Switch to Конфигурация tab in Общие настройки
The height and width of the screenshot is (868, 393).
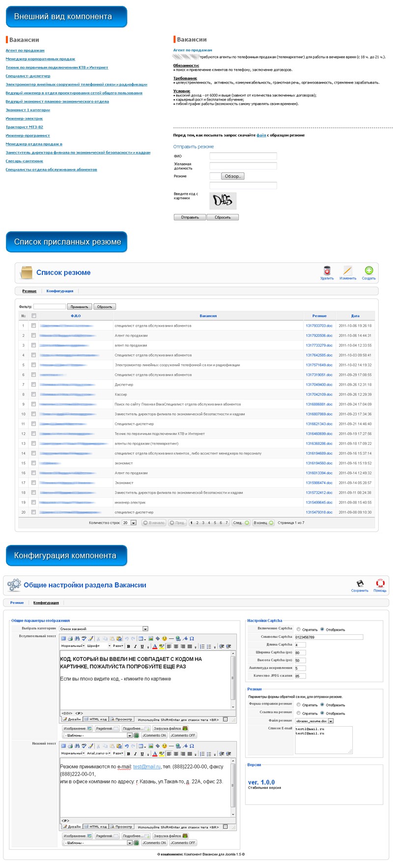click(x=46, y=602)
